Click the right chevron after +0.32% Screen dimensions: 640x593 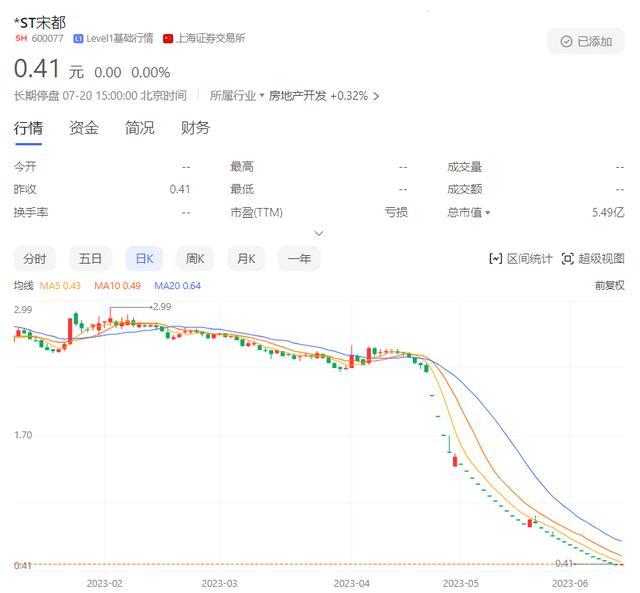point(376,96)
